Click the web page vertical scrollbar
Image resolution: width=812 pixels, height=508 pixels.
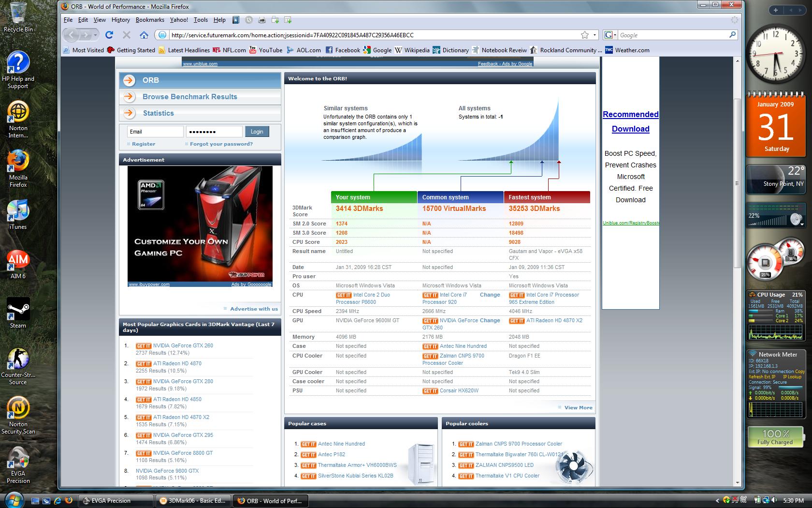pyautogui.click(x=737, y=184)
